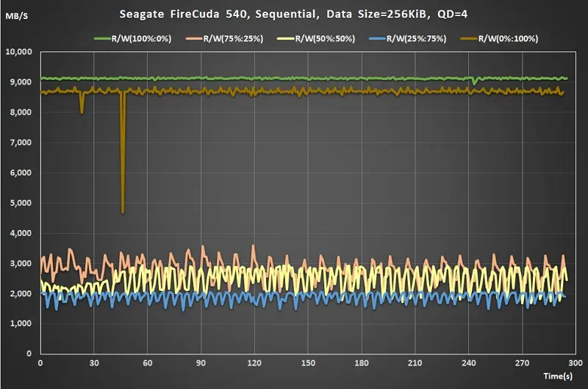Click the salmon-orange legend line swatch
588x389 pixels.
pos(194,39)
